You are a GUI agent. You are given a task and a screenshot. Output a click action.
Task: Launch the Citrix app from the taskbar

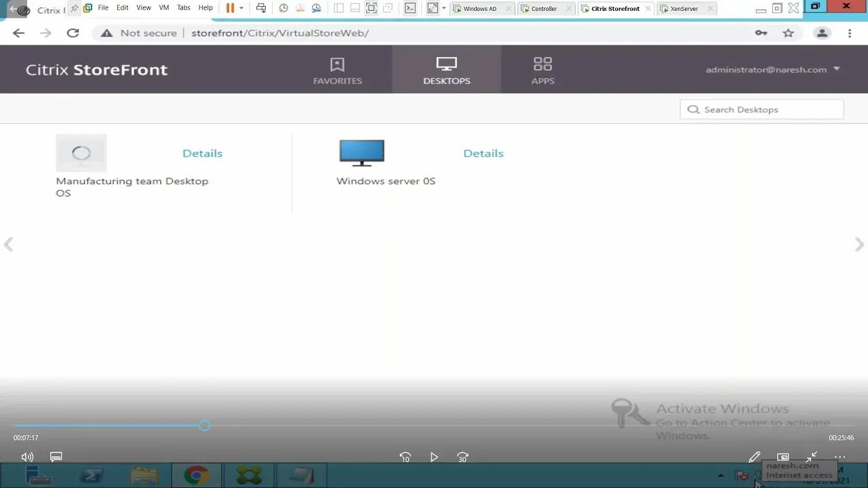click(248, 474)
